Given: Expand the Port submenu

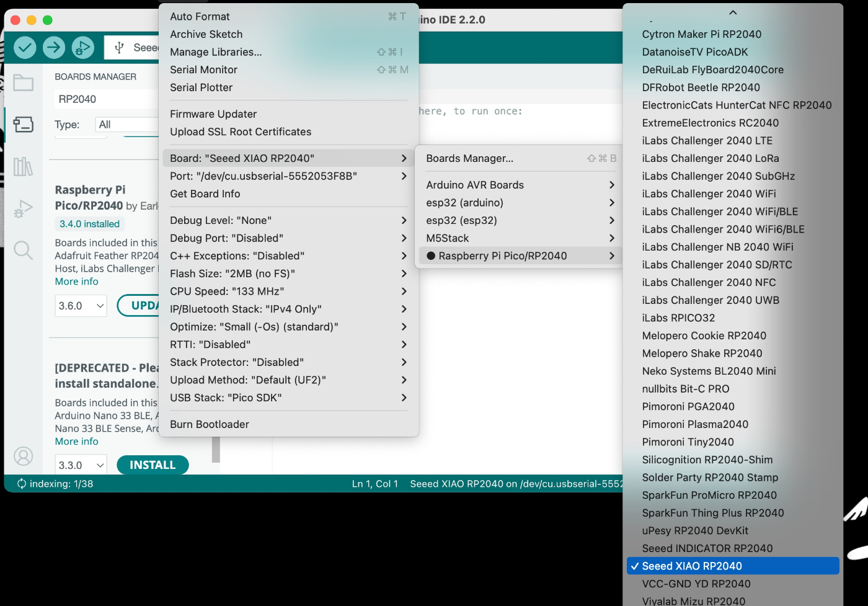Looking at the screenshot, I should 288,176.
